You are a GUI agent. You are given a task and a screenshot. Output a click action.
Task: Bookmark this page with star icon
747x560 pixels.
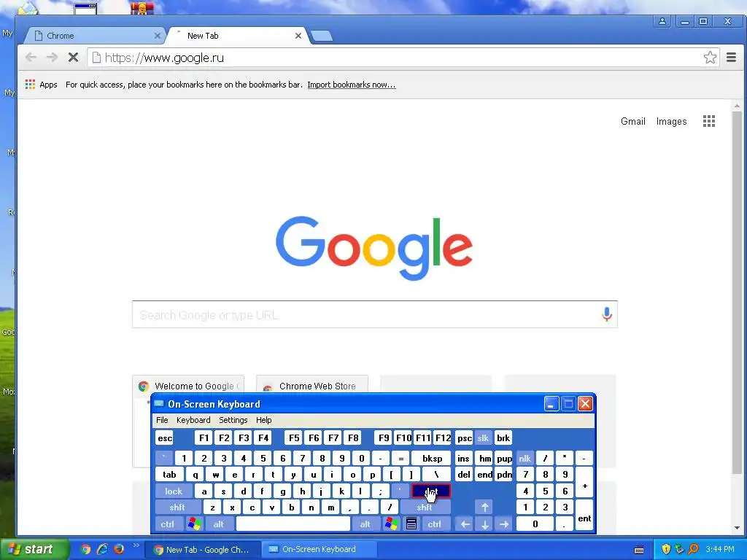click(710, 58)
